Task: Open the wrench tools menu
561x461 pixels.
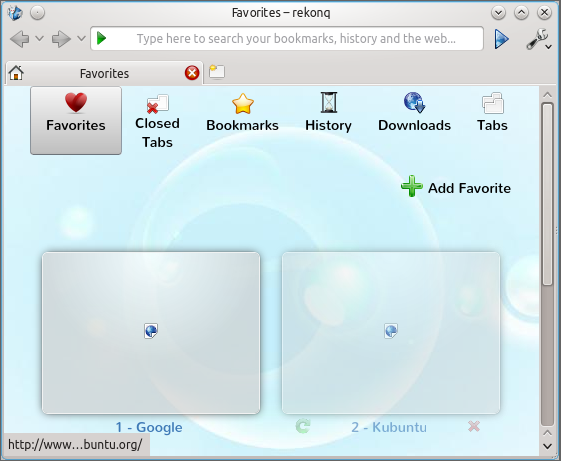Action: (x=538, y=39)
